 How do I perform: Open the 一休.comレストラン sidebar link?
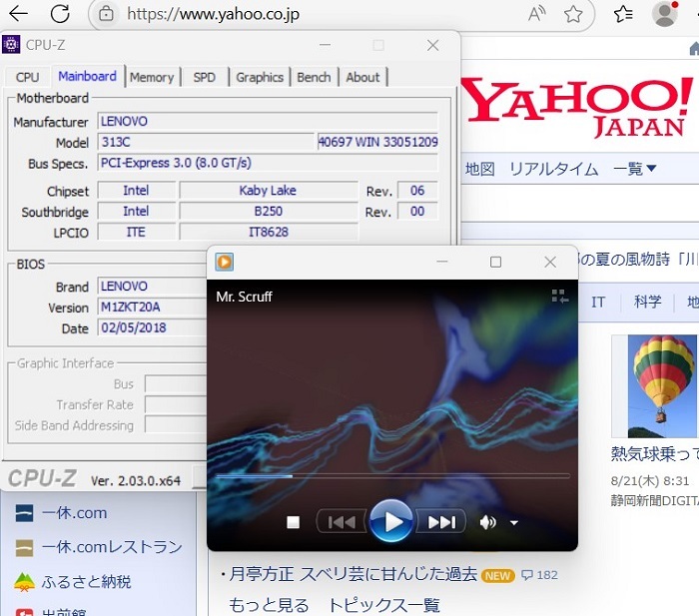click(112, 547)
